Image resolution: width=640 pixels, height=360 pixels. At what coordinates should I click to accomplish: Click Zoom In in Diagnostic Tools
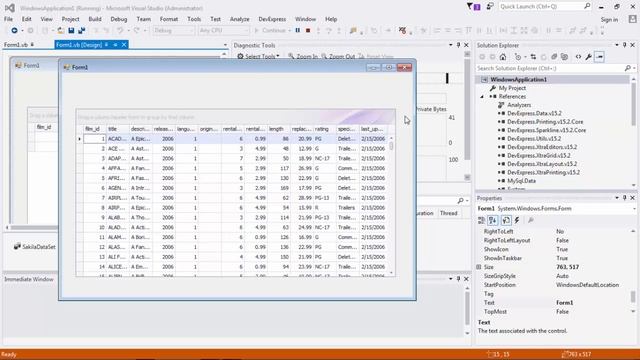tap(303, 56)
